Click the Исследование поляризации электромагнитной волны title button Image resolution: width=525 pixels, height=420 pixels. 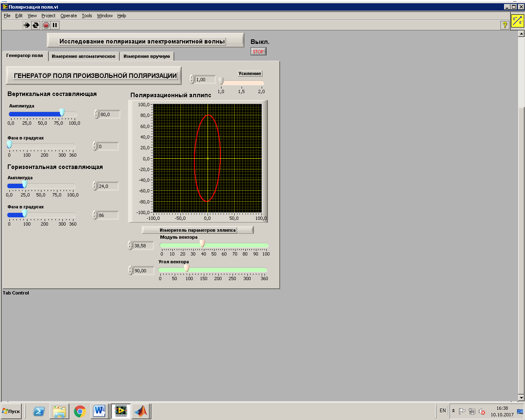146,41
